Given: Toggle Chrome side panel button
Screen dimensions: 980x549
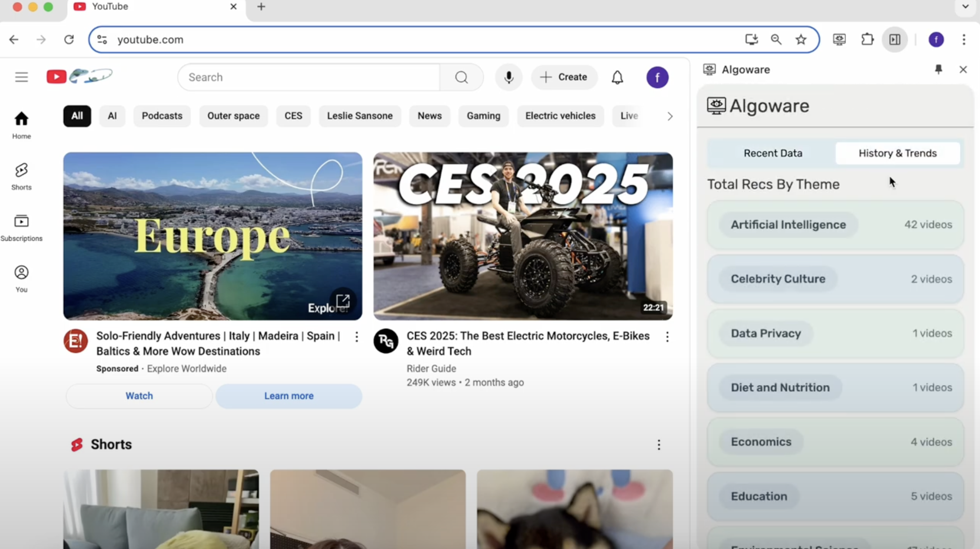Looking at the screenshot, I should point(894,39).
